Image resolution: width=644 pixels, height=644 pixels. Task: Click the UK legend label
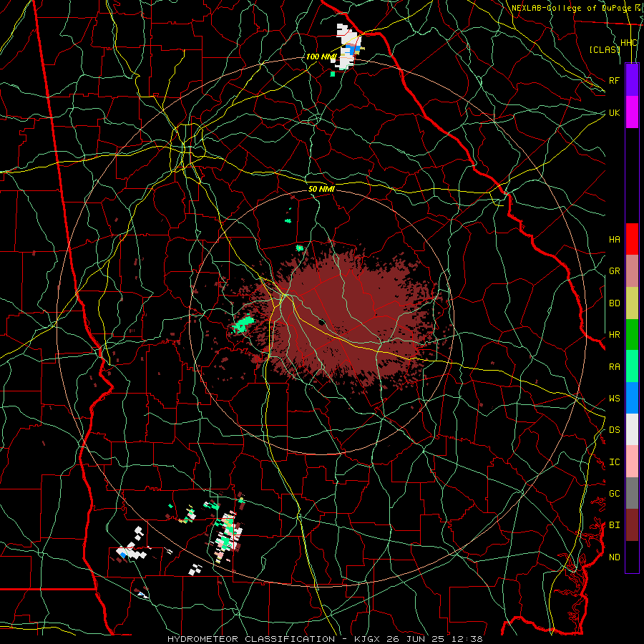point(615,112)
